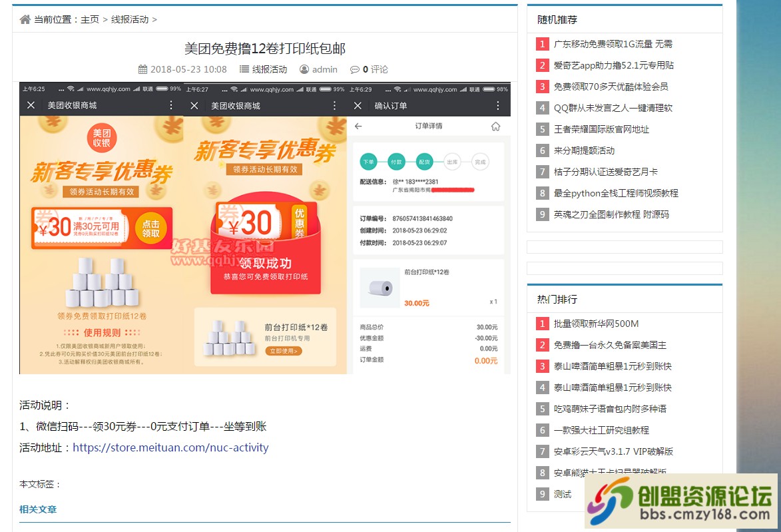Viewport: 781px width, 532px height.
Task: Click the calendar icon beside post date
Action: click(142, 69)
